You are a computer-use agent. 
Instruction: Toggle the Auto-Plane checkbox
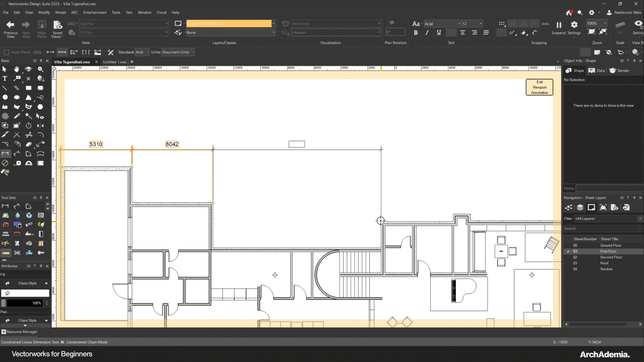tap(6, 52)
